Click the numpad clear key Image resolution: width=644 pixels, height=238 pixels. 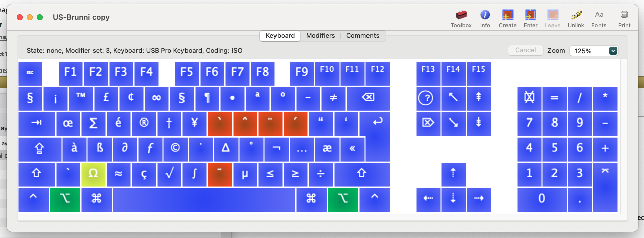[x=529, y=99]
